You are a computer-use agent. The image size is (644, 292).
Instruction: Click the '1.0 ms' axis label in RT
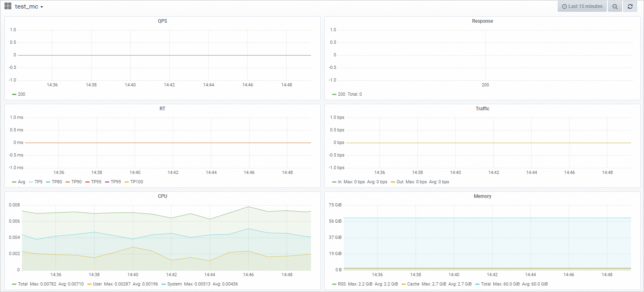17,117
